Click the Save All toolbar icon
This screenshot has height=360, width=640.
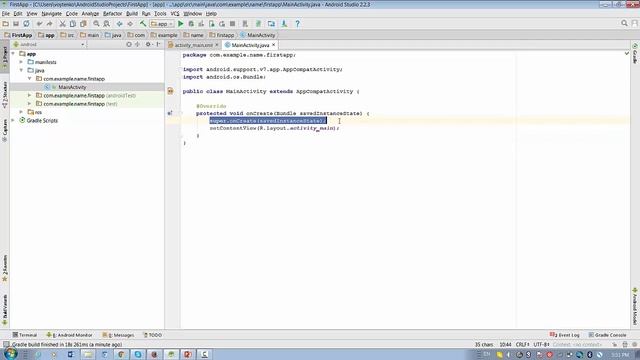click(x=16, y=24)
